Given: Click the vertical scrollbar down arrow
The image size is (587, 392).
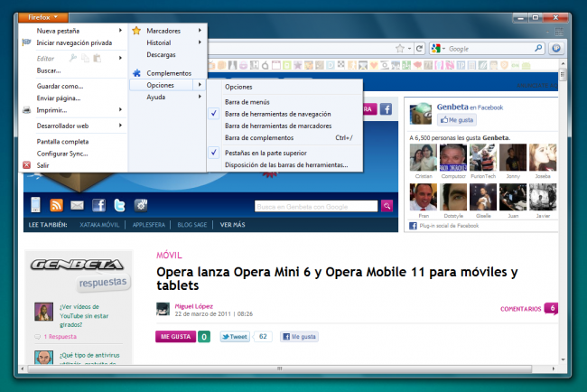Looking at the screenshot, I should pyautogui.click(x=563, y=359).
